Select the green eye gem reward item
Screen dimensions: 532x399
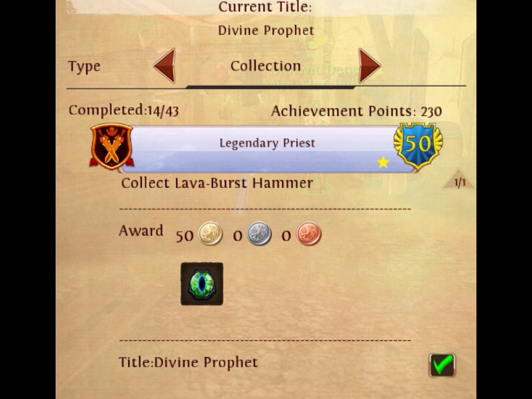coord(202,284)
